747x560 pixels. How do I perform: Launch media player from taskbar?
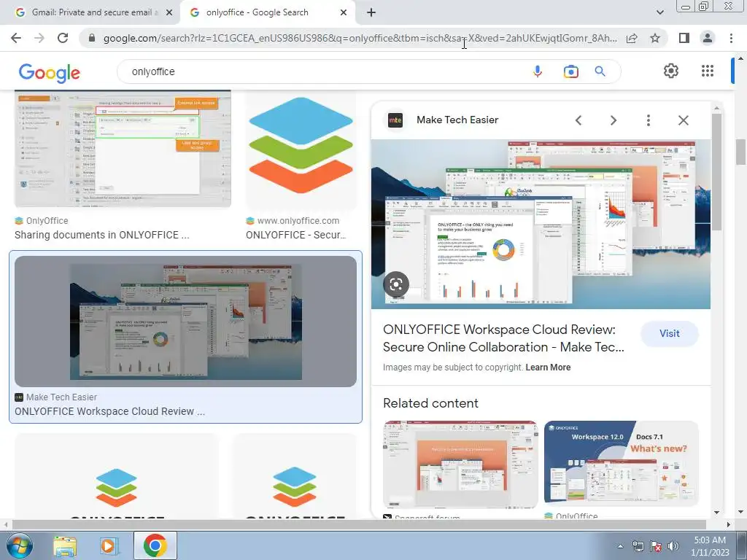pyautogui.click(x=108, y=545)
